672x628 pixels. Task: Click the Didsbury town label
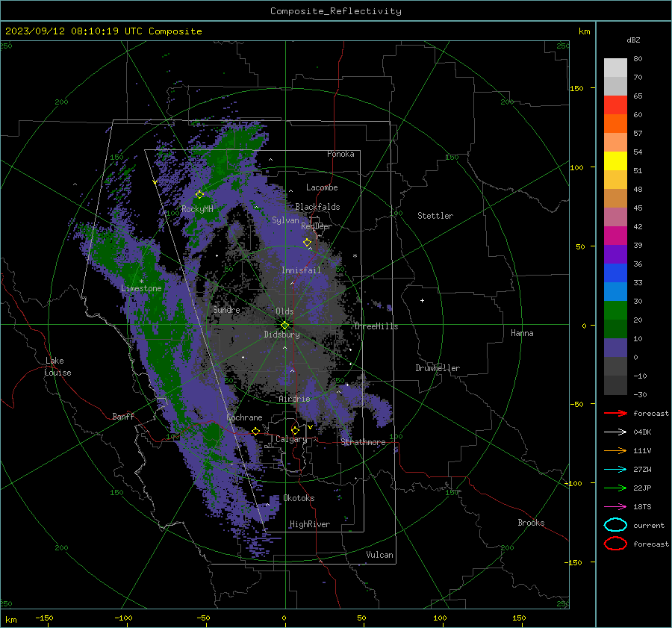[281, 335]
